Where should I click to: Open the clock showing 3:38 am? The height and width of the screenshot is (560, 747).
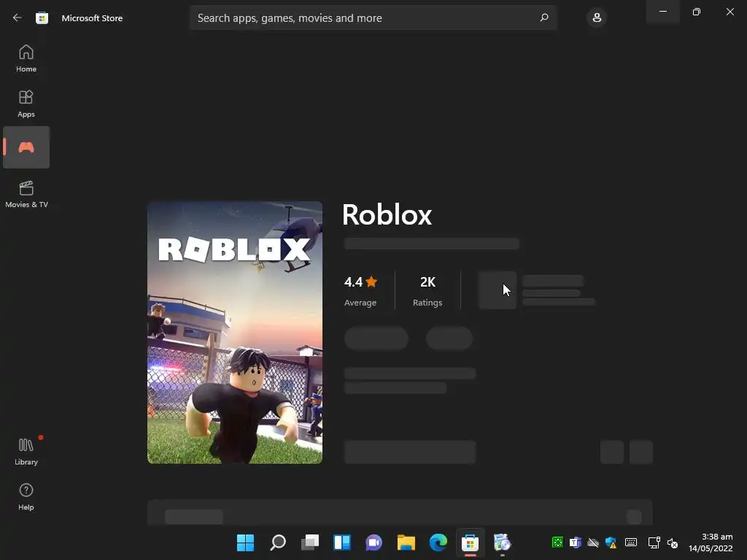[711, 542]
